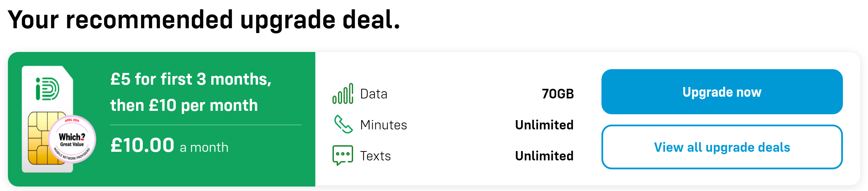Click the 'then £10 per month' text
Screen dimensions: 868x191
pos(184,105)
